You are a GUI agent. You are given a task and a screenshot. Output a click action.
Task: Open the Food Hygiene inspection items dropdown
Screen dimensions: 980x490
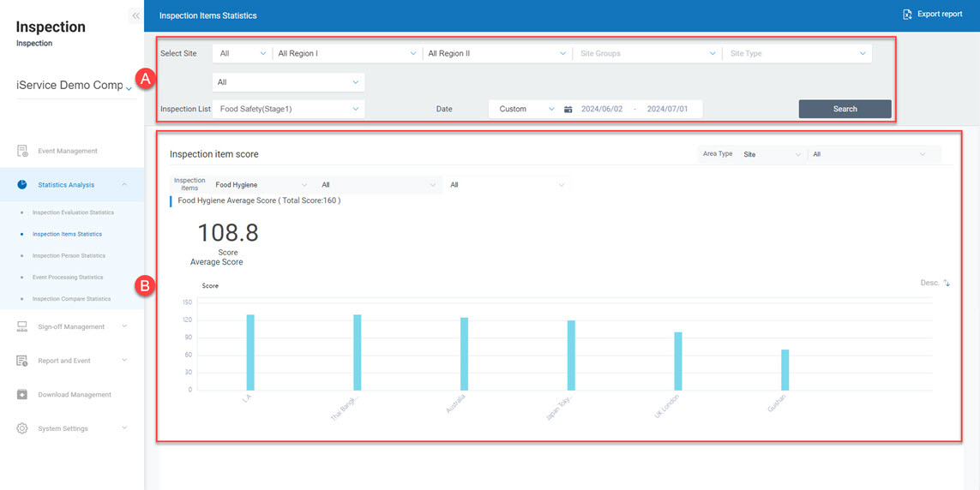coord(261,185)
